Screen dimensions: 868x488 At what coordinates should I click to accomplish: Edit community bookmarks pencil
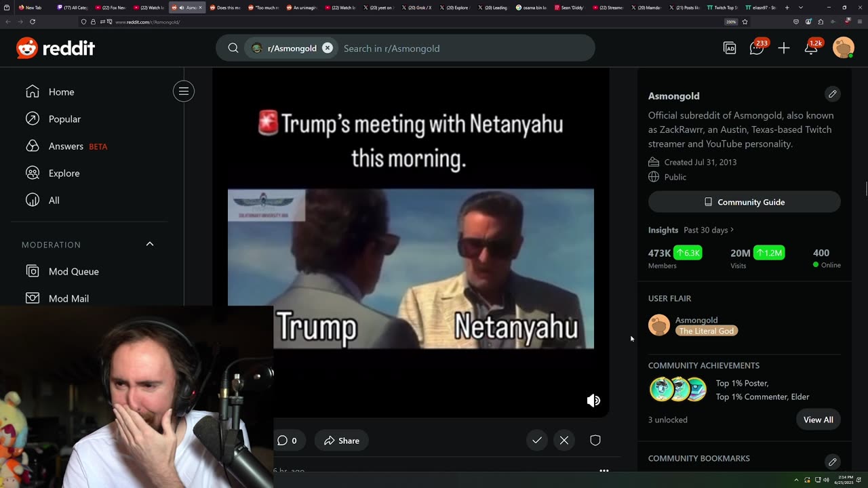pos(833,462)
